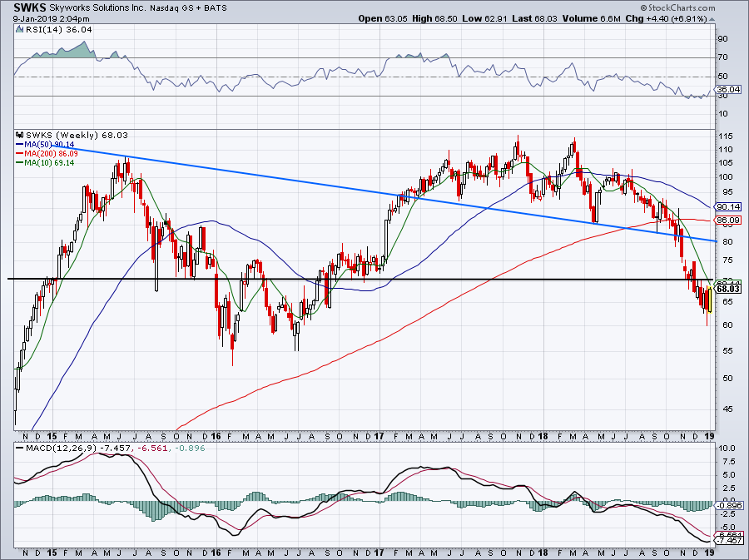This screenshot has height=560, width=749.
Task: Click the up-arrow icon beside Chg +4.40
Action: 712,19
